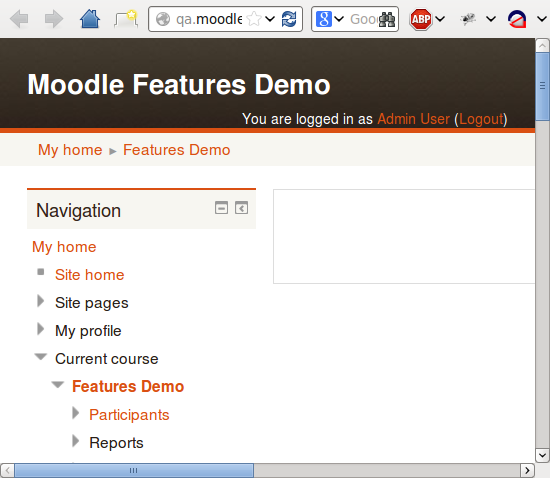Image resolution: width=550 pixels, height=478 pixels.
Task: Hide the Navigation block with minus icon
Action: [221, 208]
